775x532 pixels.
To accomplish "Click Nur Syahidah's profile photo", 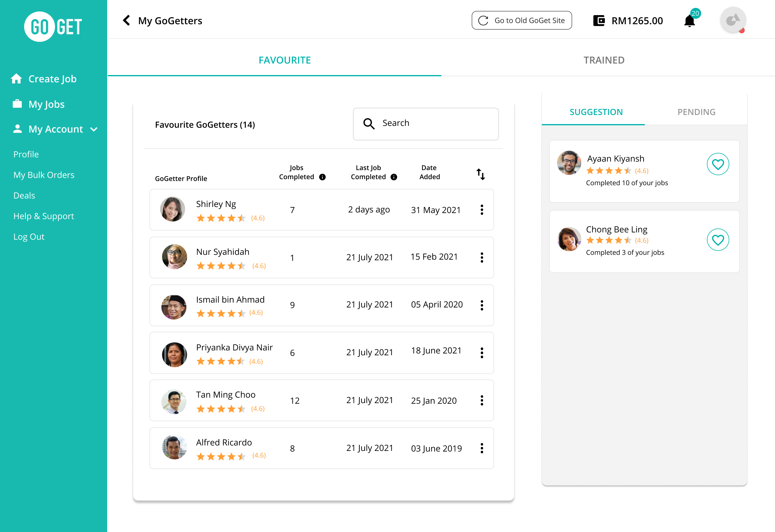I will click(174, 257).
